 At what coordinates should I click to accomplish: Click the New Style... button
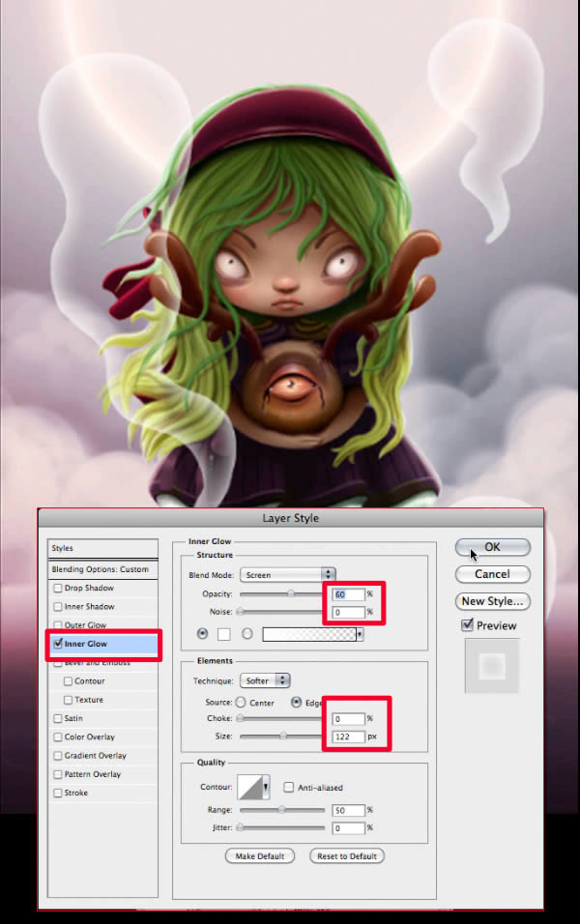492,601
